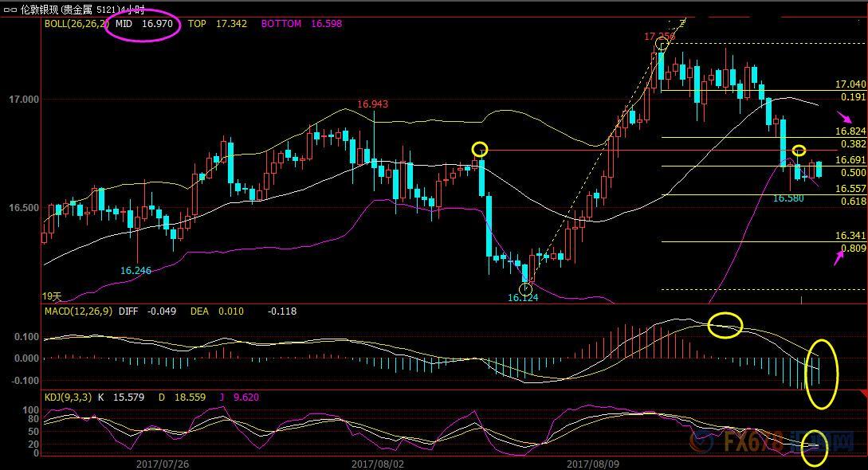Click the yellow circle on the MACD crossover
Image resolution: width=868 pixels, height=470 pixels.
click(x=725, y=324)
